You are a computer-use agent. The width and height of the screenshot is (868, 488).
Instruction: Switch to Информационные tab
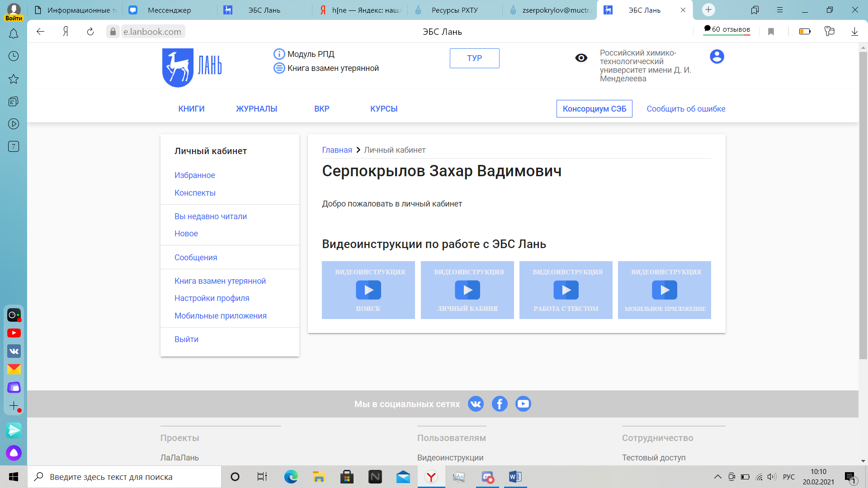pos(75,10)
